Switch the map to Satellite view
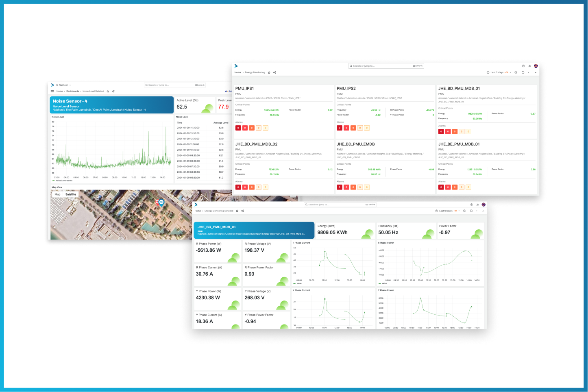Screen dimensions: 588x392 point(71,194)
